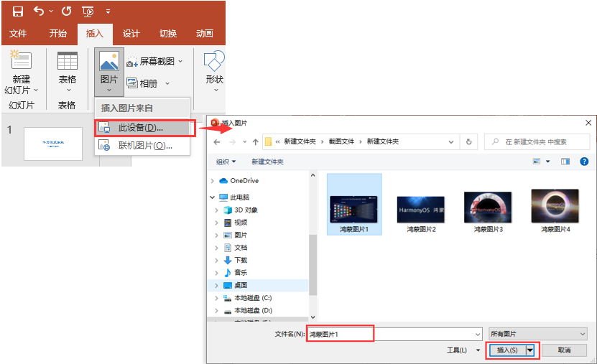Screen dimensions: 597x364
Task: Click the refresh icon in file dialog
Action: [468, 142]
